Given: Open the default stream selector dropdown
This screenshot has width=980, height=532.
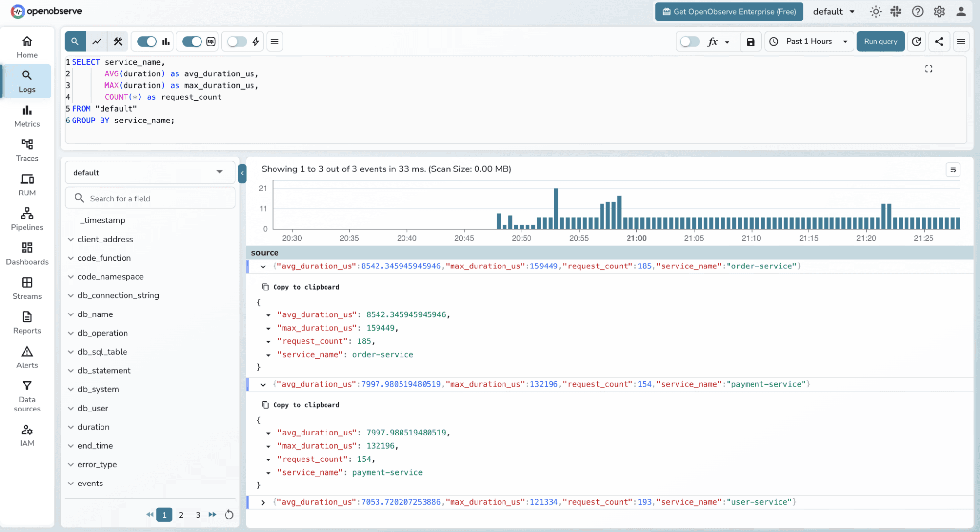Looking at the screenshot, I should pos(150,172).
